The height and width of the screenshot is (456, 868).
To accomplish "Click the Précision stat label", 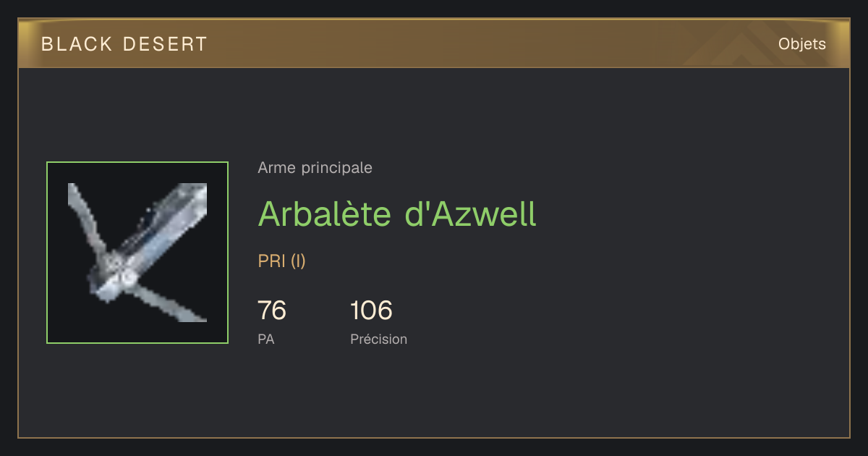I will pyautogui.click(x=378, y=339).
